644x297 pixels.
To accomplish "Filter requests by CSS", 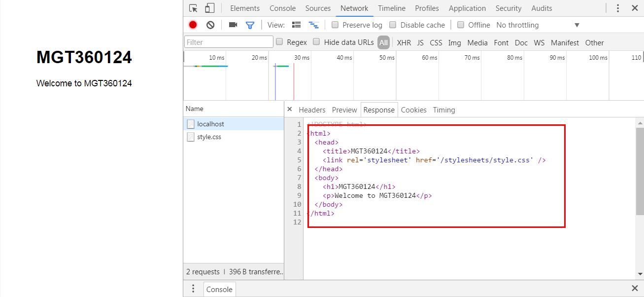I will (x=436, y=42).
